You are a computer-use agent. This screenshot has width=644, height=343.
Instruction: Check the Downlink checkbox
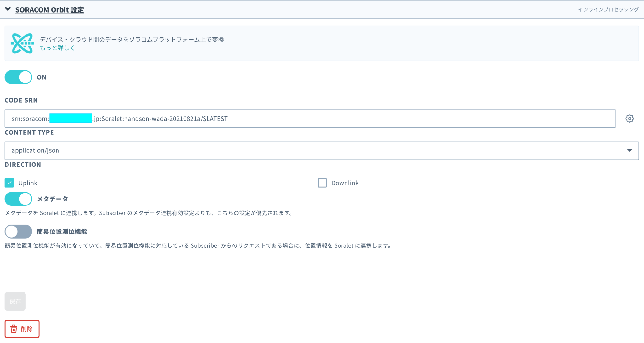pos(322,183)
